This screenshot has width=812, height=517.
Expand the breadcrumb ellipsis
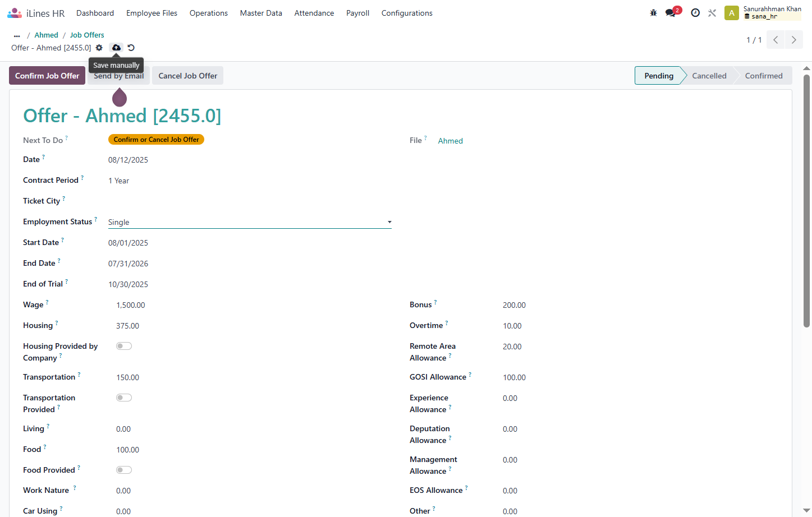click(x=17, y=35)
